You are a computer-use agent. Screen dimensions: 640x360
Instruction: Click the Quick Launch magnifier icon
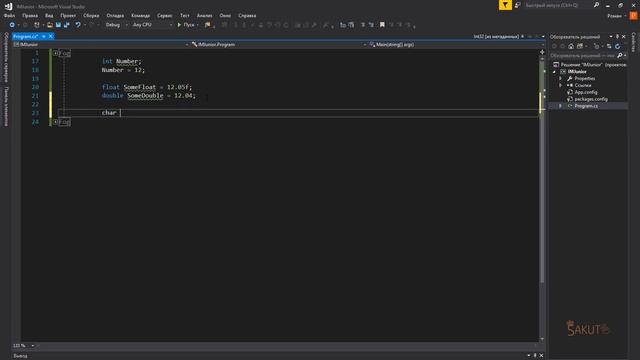(x=596, y=5)
